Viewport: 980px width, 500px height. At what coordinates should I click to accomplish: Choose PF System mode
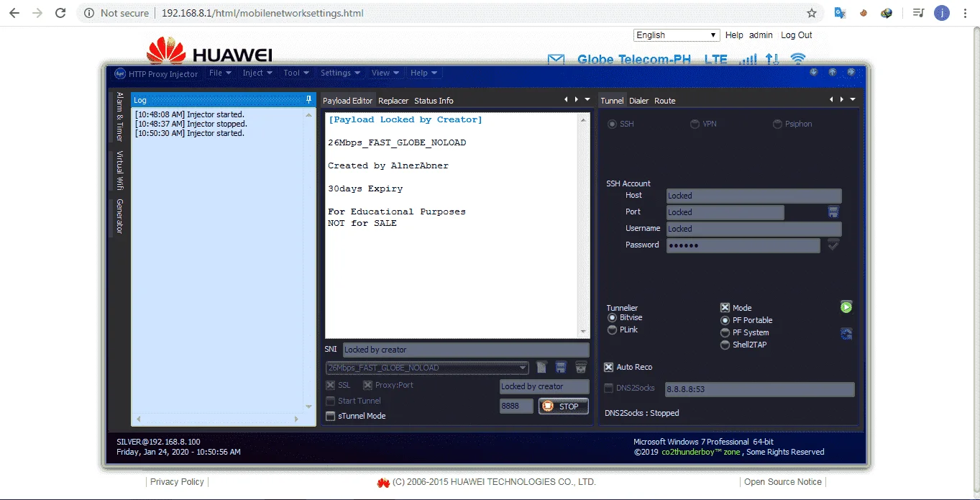tap(725, 332)
